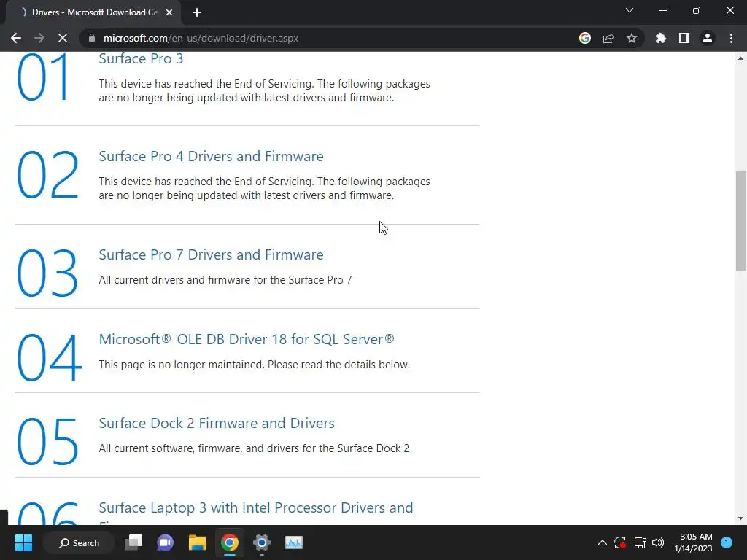Viewport: 747px width, 560px height.
Task: Open Chrome three-dot menu
Action: coord(731,38)
